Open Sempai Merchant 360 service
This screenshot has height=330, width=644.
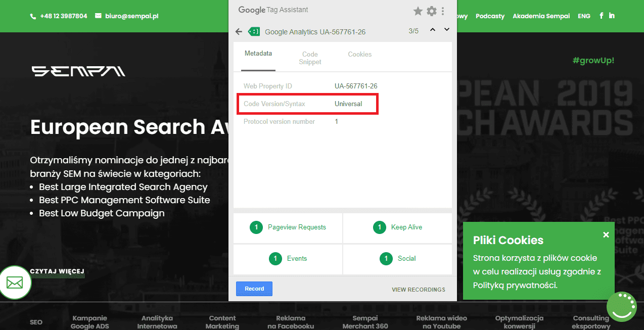(x=365, y=322)
